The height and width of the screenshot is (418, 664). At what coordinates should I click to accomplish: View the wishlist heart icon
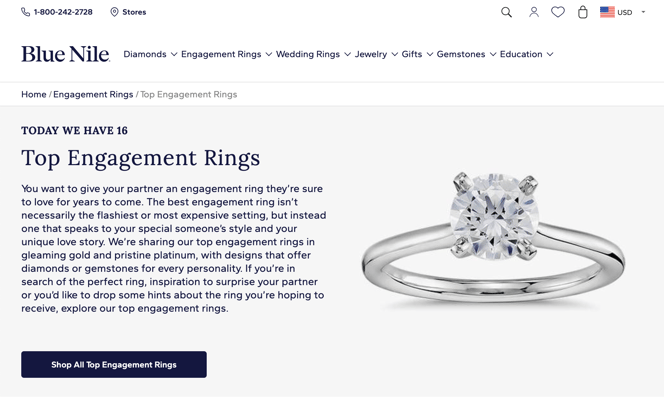tap(558, 12)
